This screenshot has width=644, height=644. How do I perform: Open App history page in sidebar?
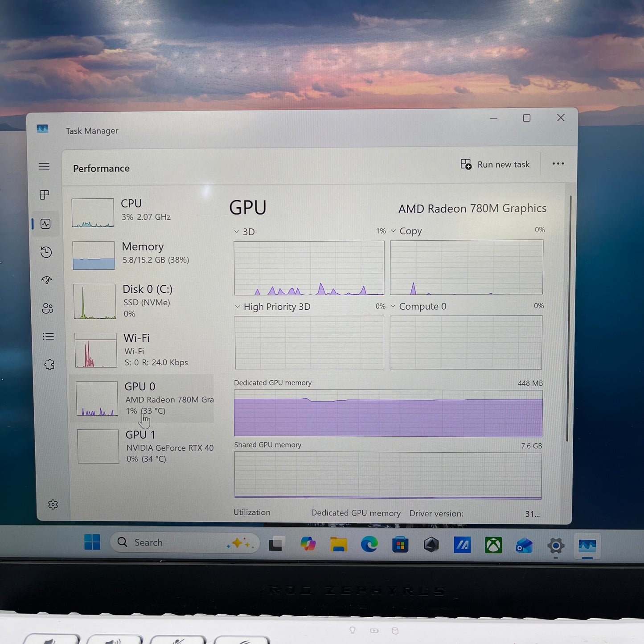pos(46,252)
